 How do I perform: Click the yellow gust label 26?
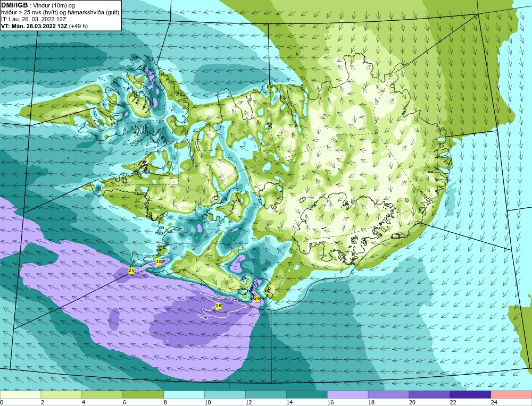pos(257,298)
